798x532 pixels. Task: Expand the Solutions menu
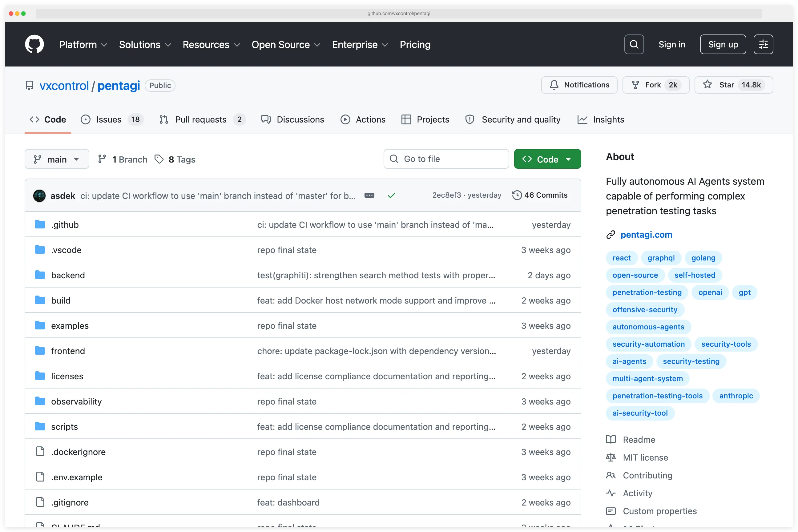145,44
